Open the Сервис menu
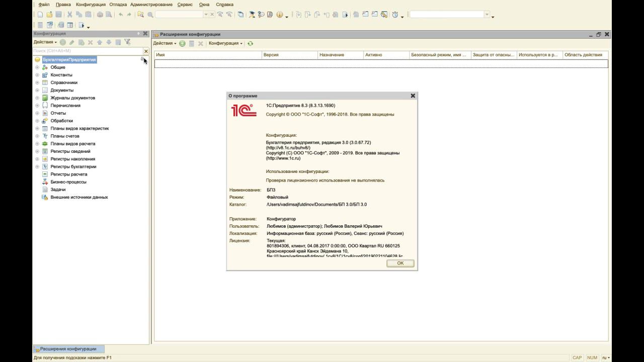The image size is (644, 362). coord(185,5)
